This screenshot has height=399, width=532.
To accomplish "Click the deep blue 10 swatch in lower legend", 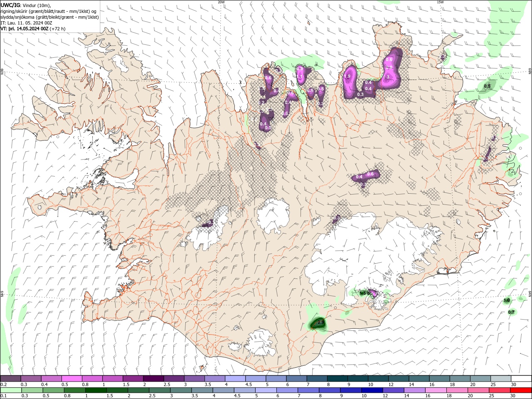I will pos(372,390).
